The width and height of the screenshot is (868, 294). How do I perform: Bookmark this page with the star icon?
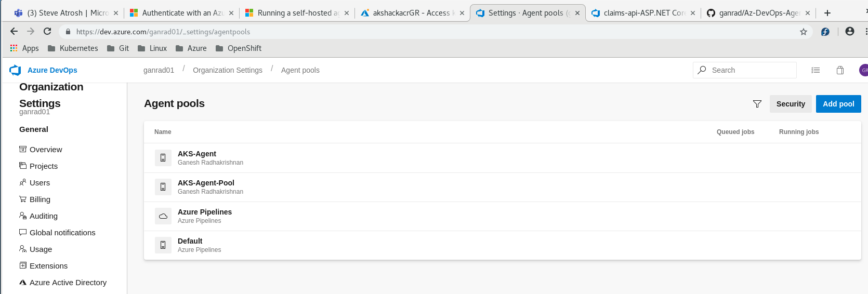pos(804,32)
